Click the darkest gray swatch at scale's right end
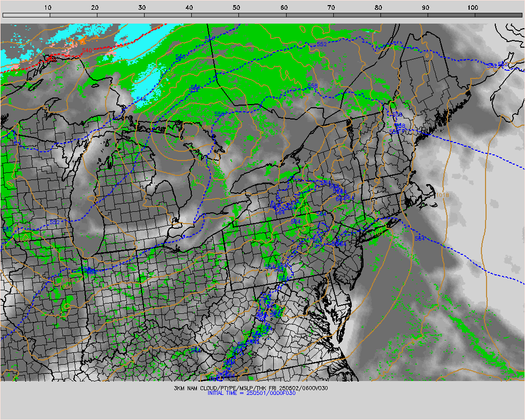 [498, 15]
